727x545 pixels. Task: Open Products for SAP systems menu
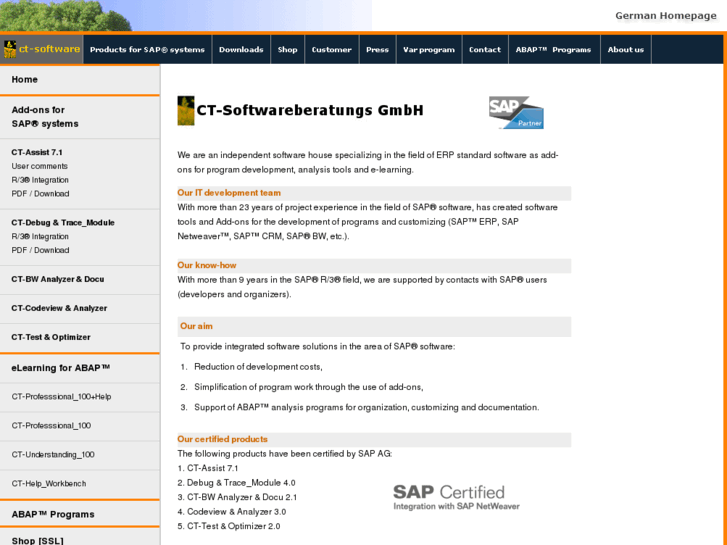147,50
